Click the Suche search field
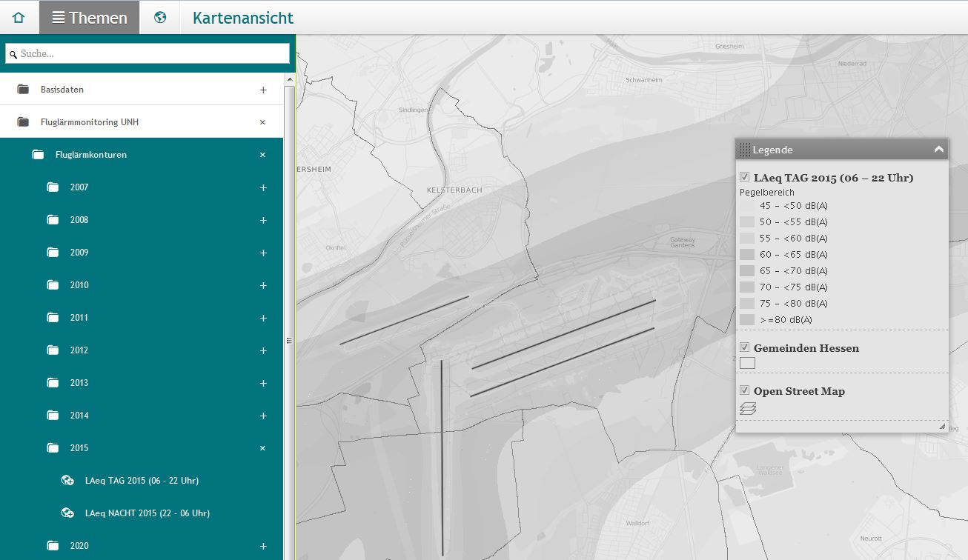This screenshot has height=560, width=968. (x=147, y=53)
